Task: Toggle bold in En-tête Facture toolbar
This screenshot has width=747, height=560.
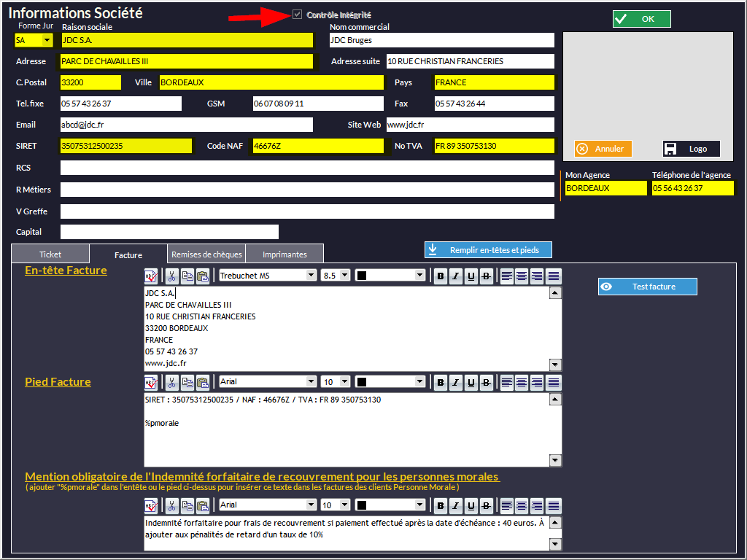Action: coord(440,276)
